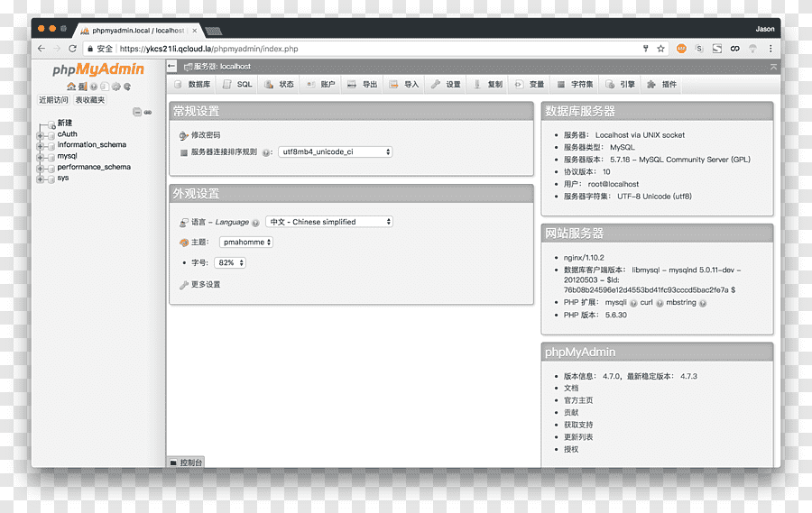The image size is (812, 513).
Task: Expand the mysql database tree node
Action: tap(40, 158)
